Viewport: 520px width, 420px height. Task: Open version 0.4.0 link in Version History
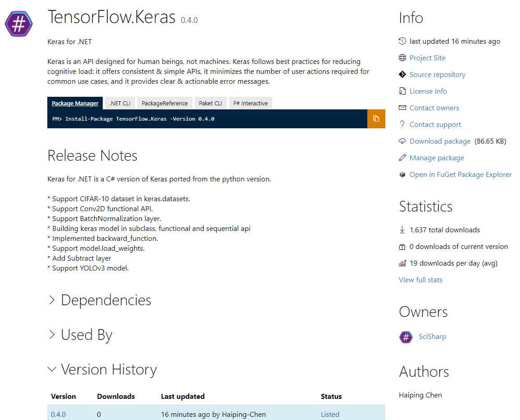(59, 414)
